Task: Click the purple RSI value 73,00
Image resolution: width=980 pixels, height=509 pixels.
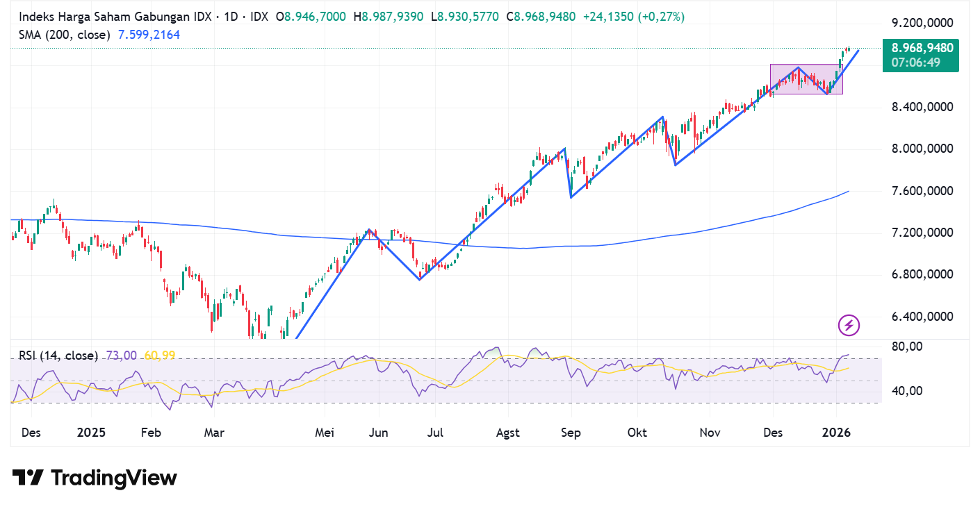Action: point(122,355)
